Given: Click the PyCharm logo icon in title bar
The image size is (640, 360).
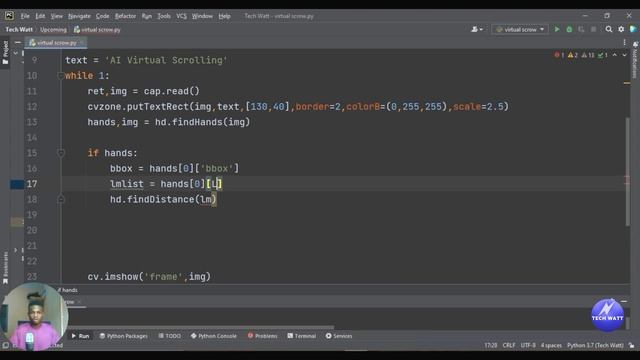Looking at the screenshot, I should point(9,16).
